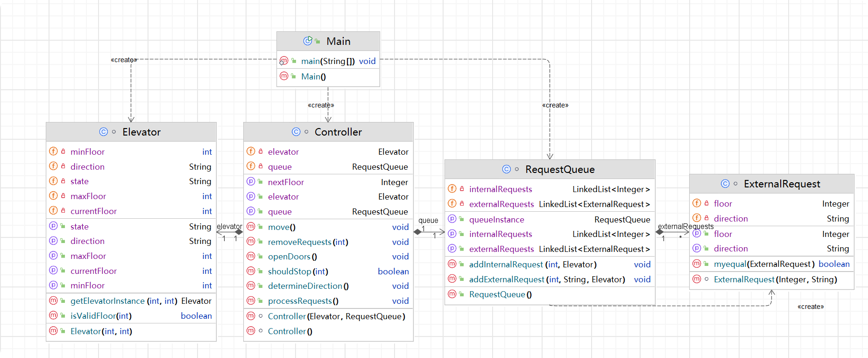Click method icon of addInternalRequest

coord(452,264)
